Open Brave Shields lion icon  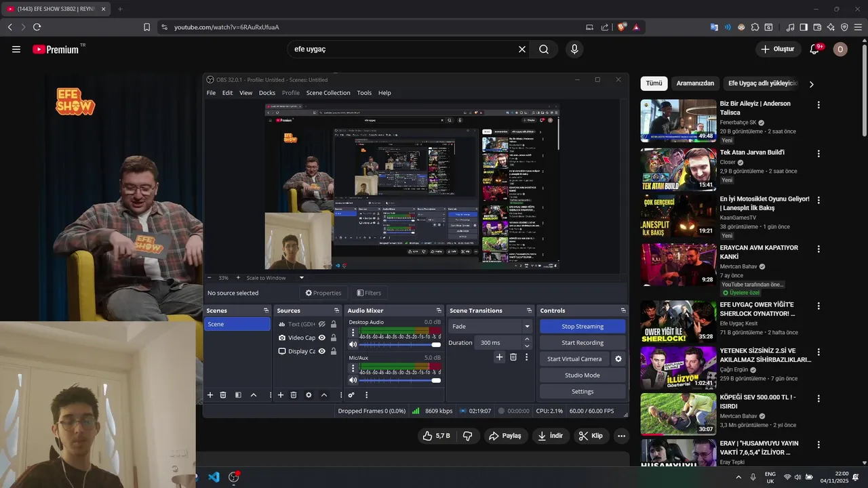coord(622,27)
